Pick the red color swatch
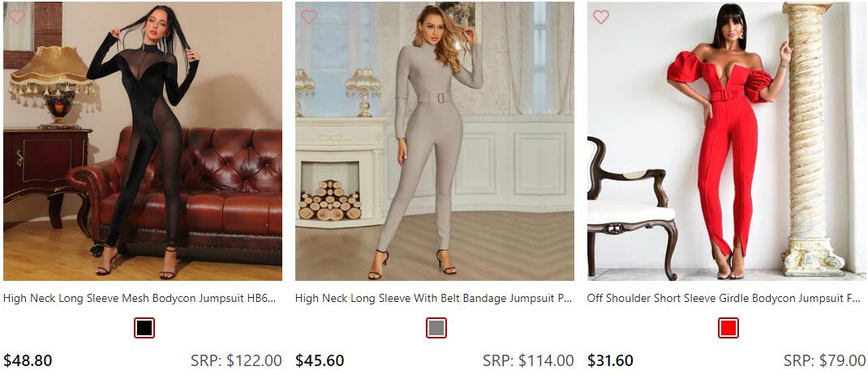Viewport: 868px width, 375px height. click(728, 328)
